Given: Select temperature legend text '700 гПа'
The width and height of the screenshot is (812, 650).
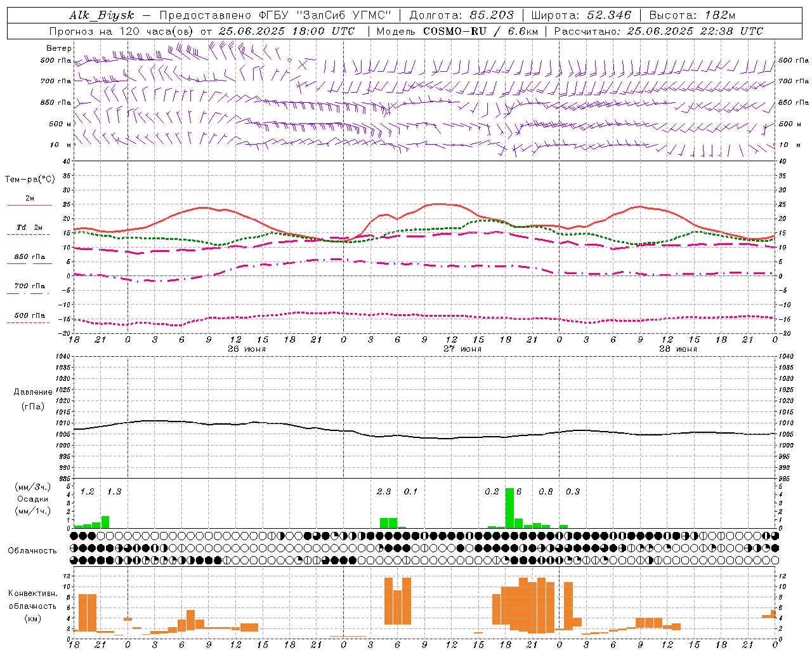Looking at the screenshot, I should coord(30,286).
